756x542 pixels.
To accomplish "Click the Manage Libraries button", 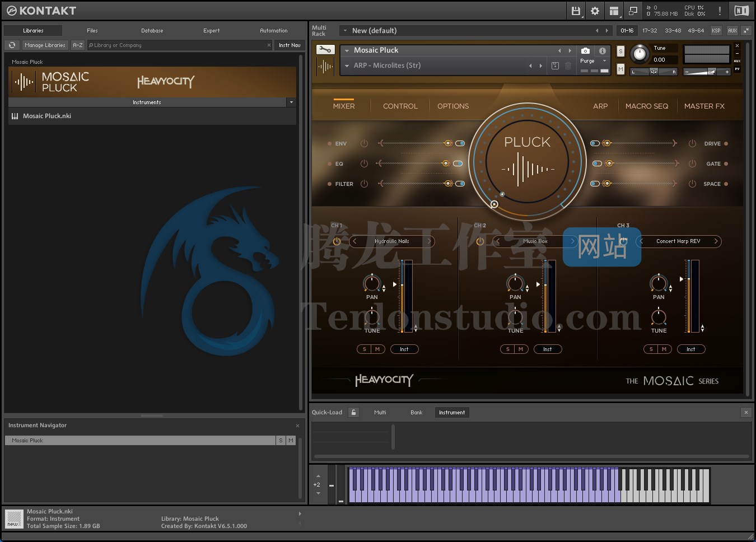I will pyautogui.click(x=45, y=45).
